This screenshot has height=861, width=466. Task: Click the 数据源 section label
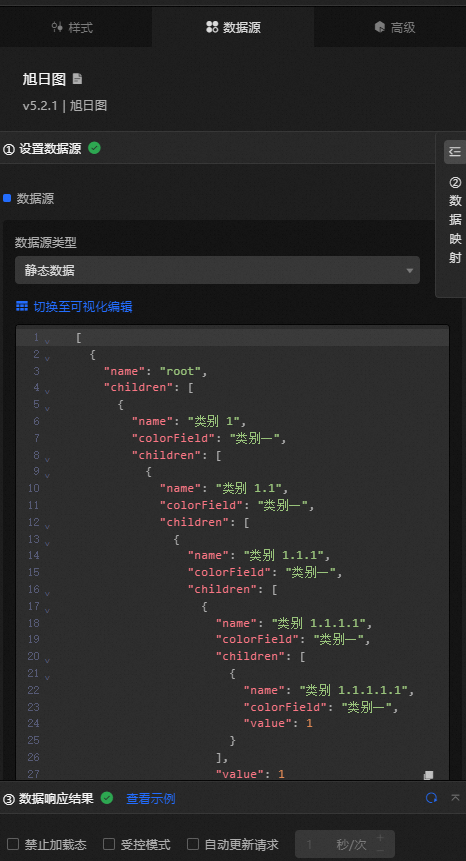tap(35, 198)
